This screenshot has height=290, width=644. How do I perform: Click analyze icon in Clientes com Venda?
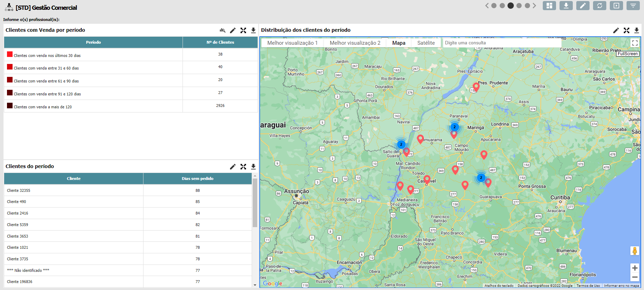(222, 30)
